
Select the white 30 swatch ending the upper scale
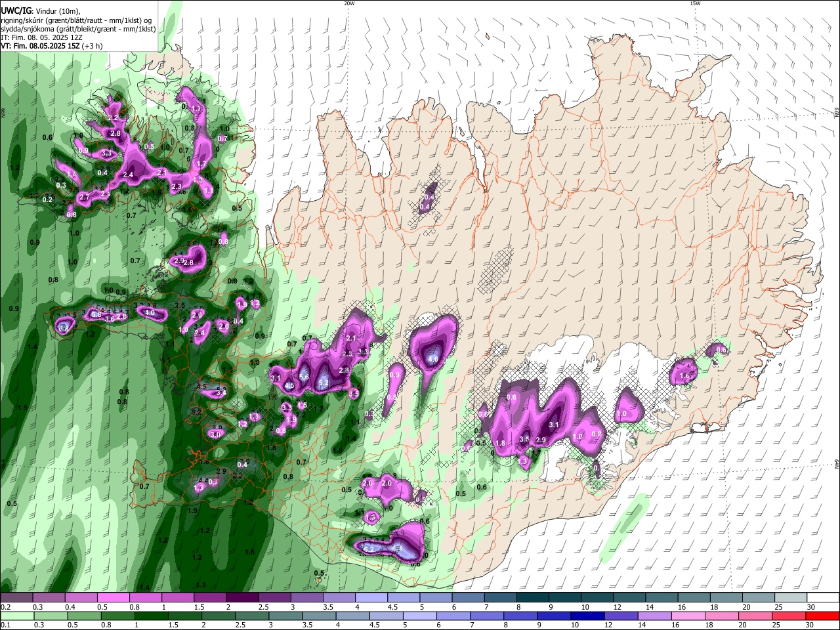[824, 598]
